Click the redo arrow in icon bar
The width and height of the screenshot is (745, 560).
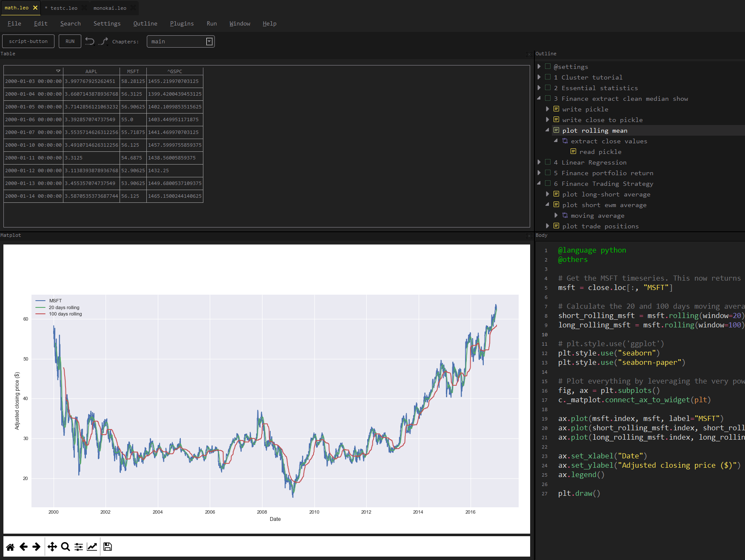coord(103,41)
